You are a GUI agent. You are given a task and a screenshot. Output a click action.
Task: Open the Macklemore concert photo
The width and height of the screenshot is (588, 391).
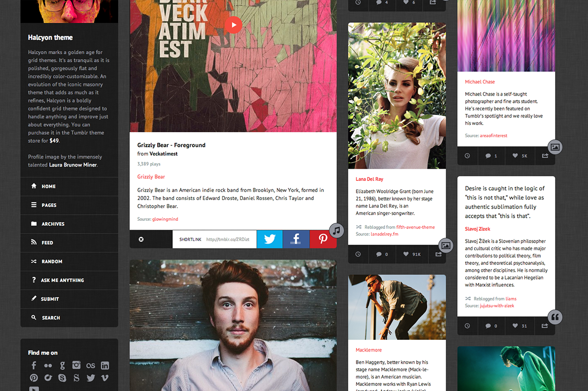[x=397, y=307]
